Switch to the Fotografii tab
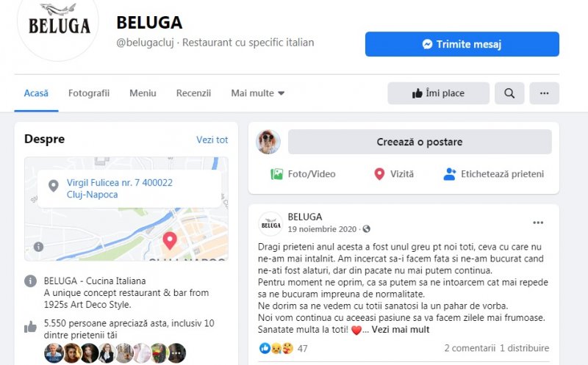The height and width of the screenshot is (365, 588). pyautogui.click(x=89, y=93)
